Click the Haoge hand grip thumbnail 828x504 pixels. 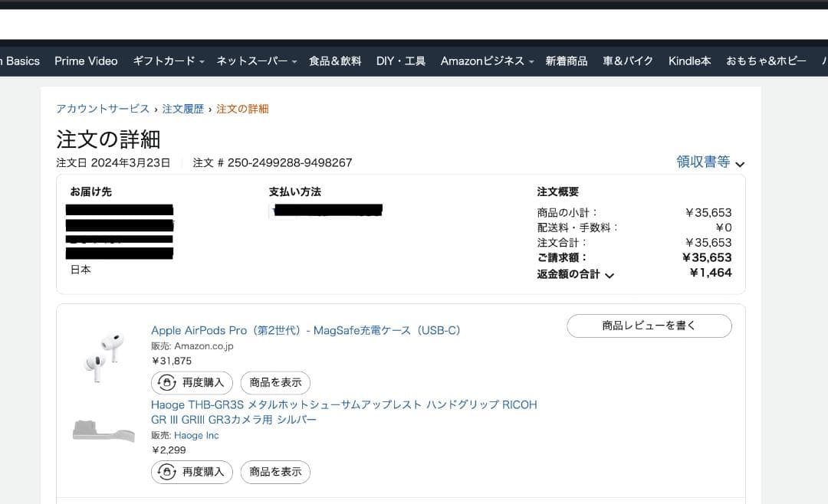[x=103, y=431]
